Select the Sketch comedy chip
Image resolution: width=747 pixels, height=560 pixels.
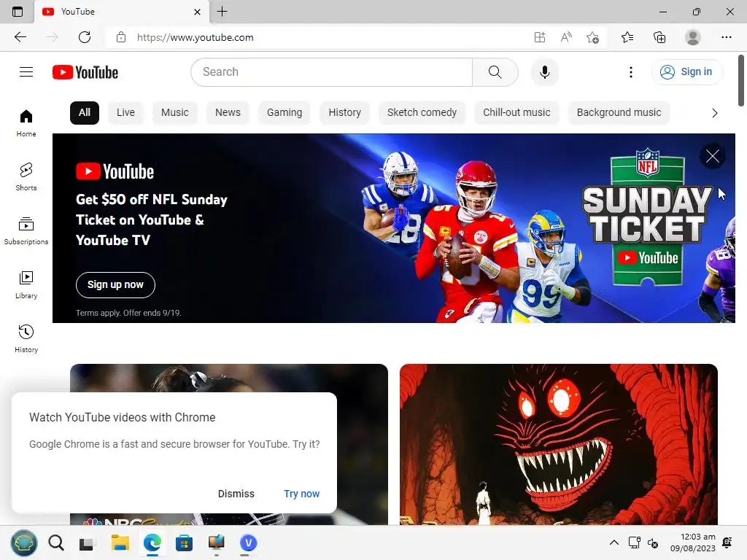[x=422, y=113]
